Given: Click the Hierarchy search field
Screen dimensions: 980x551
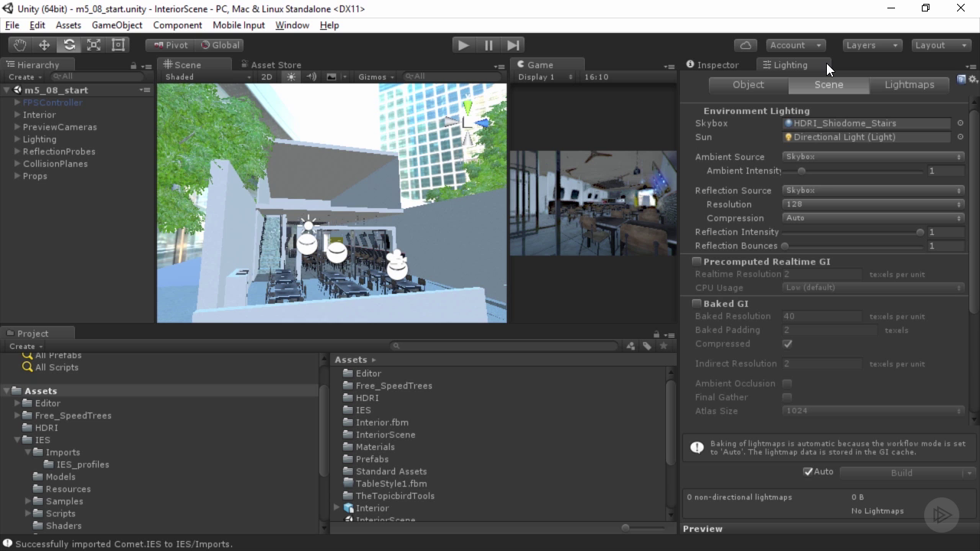Looking at the screenshot, I should (x=97, y=77).
